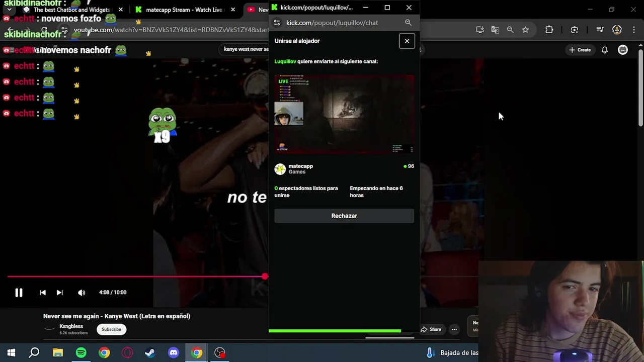The image size is (644, 362).
Task: Open Opera GX from taskbar
Action: pos(127,353)
